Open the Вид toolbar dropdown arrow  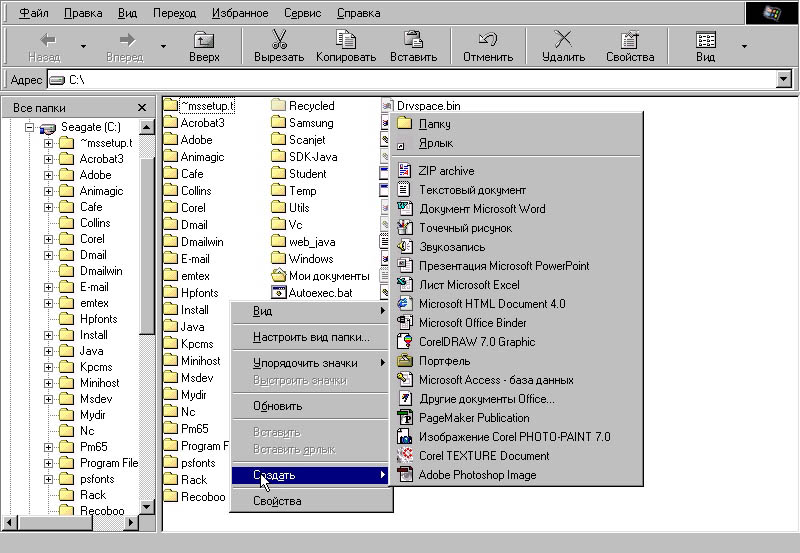(744, 46)
